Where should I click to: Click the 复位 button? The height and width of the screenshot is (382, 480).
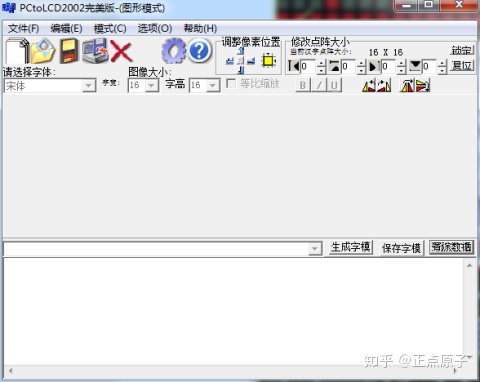(462, 65)
